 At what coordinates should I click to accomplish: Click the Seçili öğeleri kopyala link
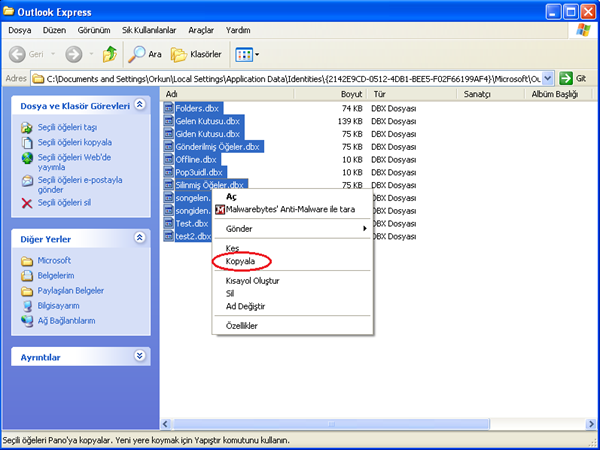[75, 142]
